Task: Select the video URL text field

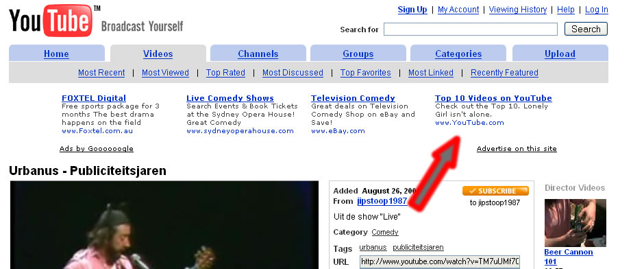Action: [x=439, y=261]
